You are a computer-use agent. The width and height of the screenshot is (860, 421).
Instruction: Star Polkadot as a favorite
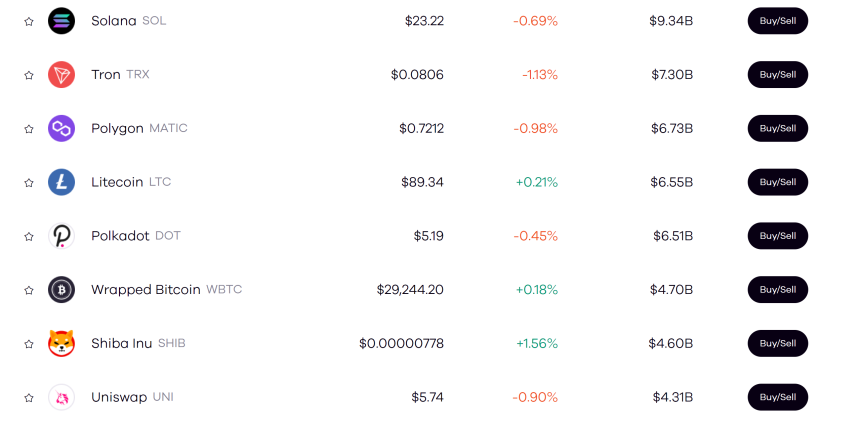tap(29, 237)
